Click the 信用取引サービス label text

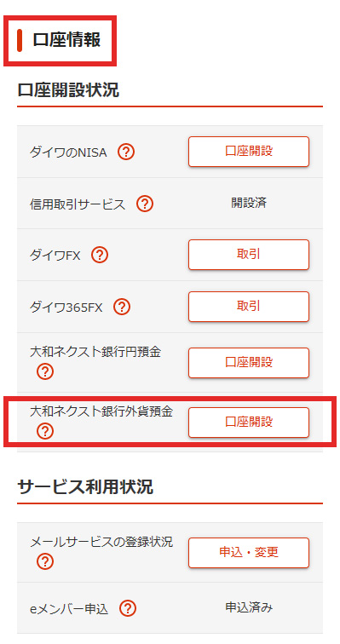[78, 204]
